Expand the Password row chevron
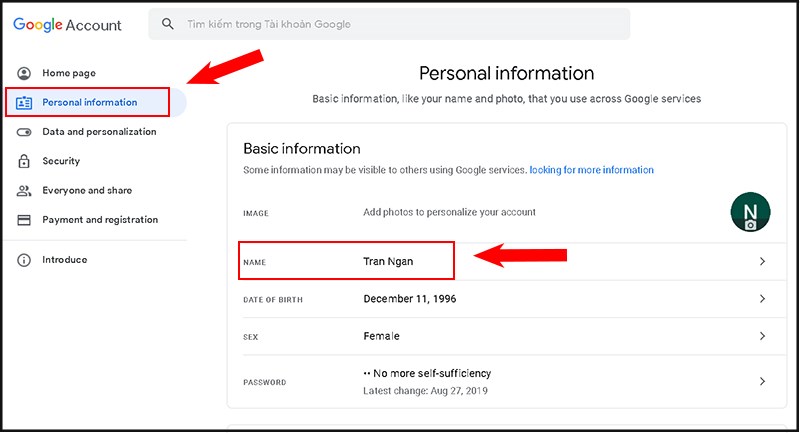Viewport: 800px width, 433px height. (x=762, y=381)
